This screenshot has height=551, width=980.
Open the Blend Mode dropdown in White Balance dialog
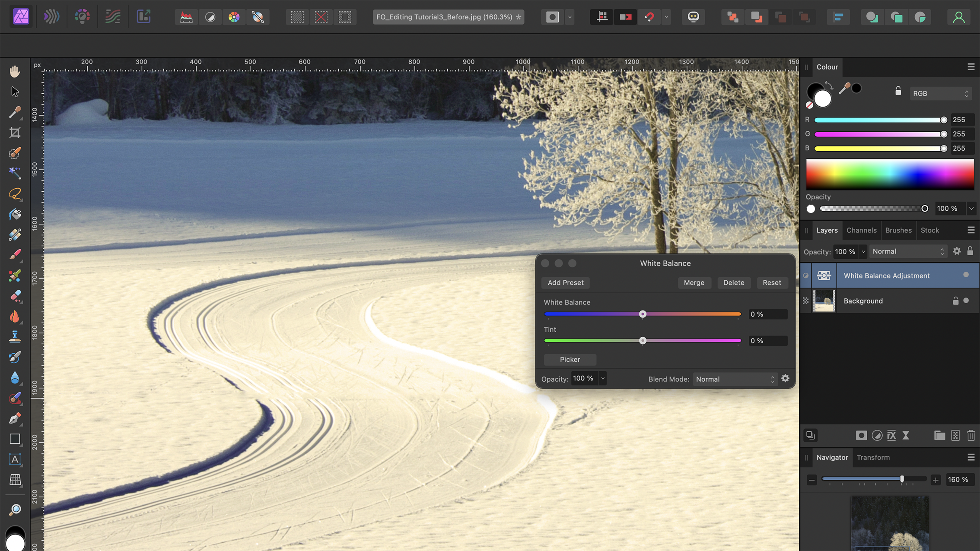(735, 379)
